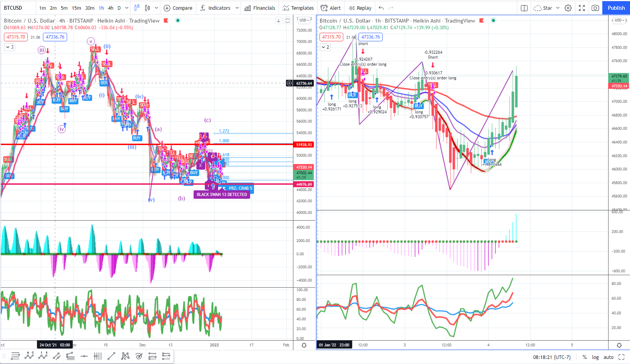Switch to the 4h timeframe
Image resolution: width=630 pixels, height=364 pixels.
111,8
